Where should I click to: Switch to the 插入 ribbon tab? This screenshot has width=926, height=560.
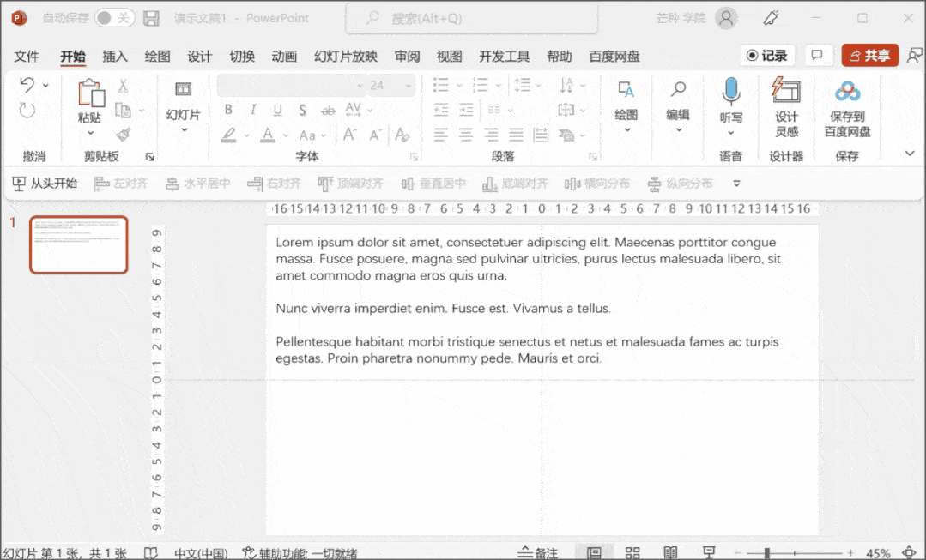click(114, 57)
